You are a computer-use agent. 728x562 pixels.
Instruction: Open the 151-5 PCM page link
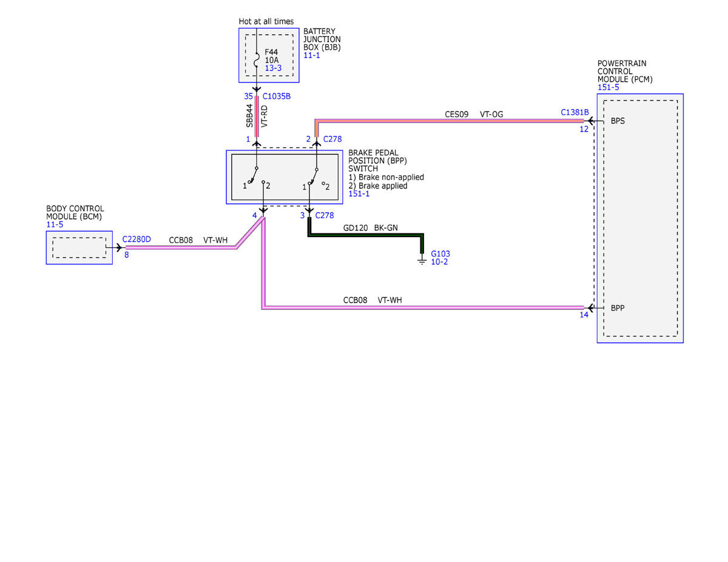[608, 87]
